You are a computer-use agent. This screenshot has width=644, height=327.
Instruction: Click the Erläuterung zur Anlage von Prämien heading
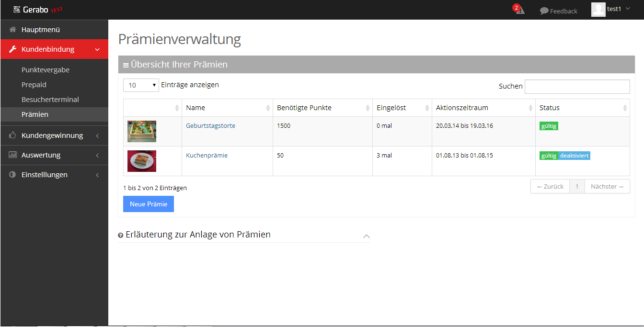click(198, 235)
